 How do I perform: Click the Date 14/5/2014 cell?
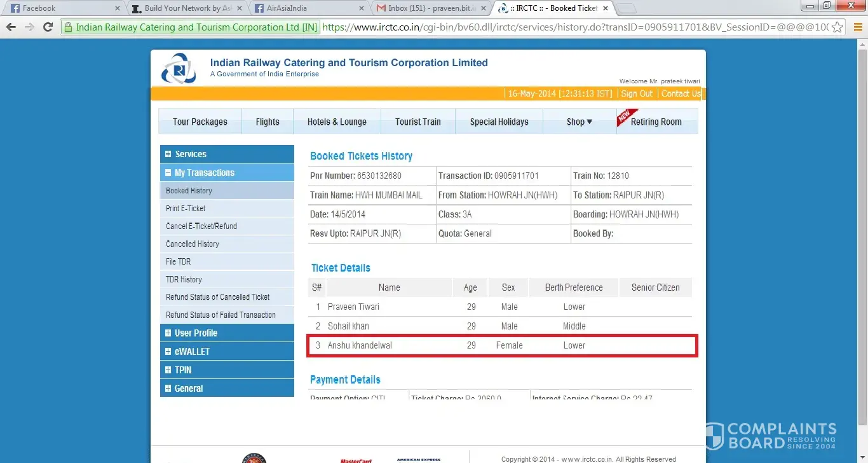[372, 214]
